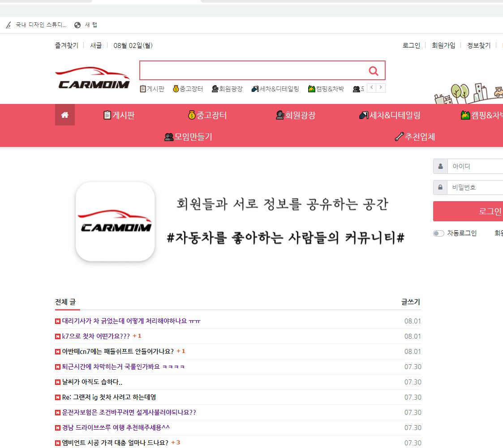Open bookmark 국내 디자인 스튜디... in bookmarks bar
Screen dimensions: 503x448
click(36, 25)
